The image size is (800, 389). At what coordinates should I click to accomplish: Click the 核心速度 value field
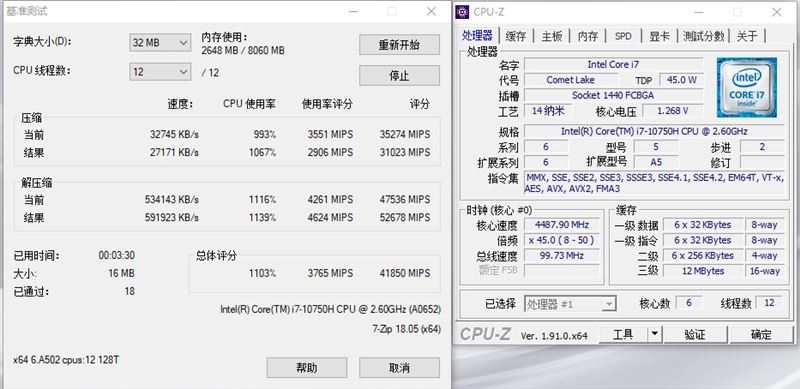(562, 225)
